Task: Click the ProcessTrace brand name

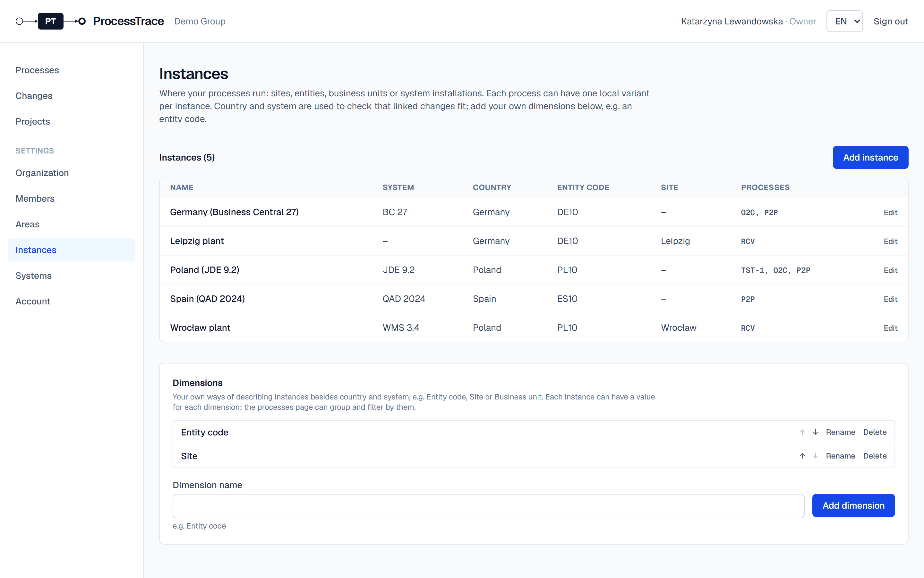Action: (x=129, y=22)
